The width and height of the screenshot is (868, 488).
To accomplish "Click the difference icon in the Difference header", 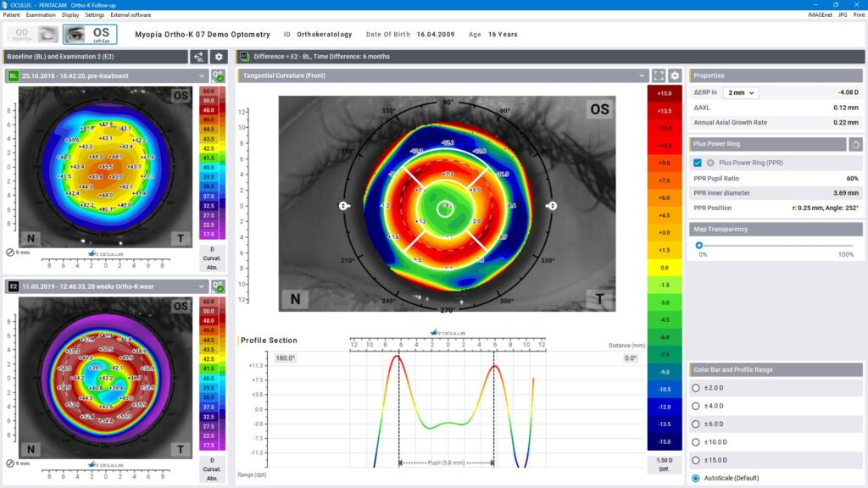I will pyautogui.click(x=245, y=57).
